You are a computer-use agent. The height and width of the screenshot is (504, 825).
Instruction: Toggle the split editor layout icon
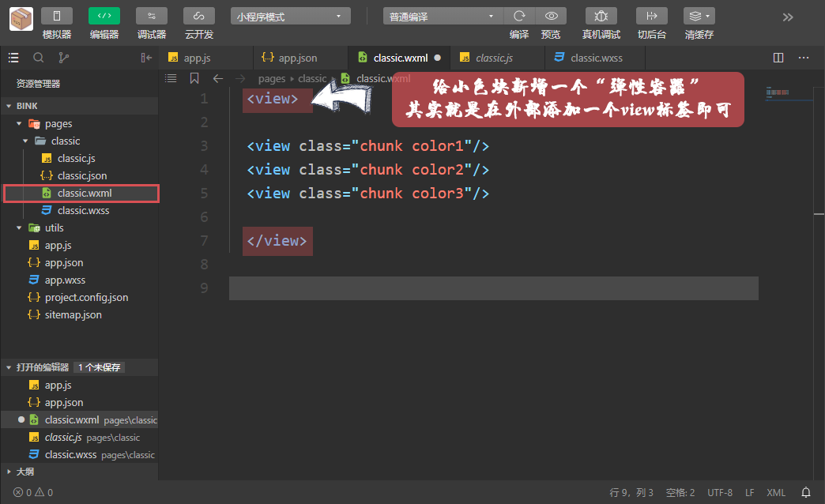tap(778, 57)
